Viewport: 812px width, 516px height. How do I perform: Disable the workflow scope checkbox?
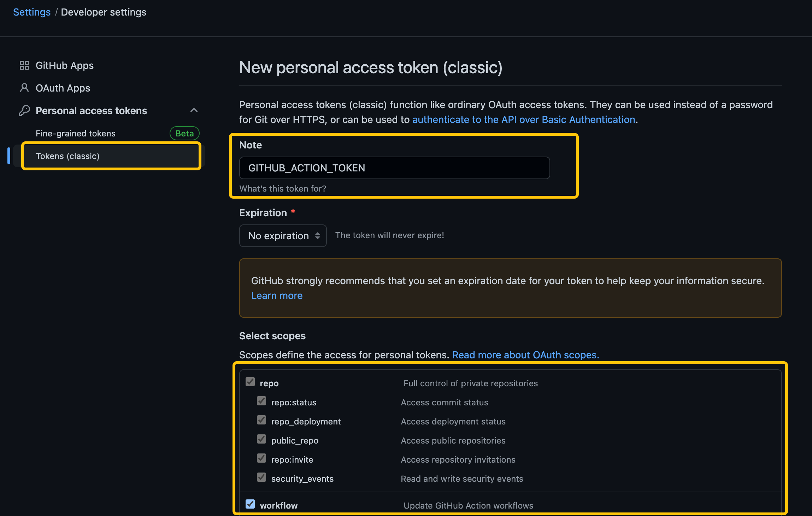coord(250,504)
